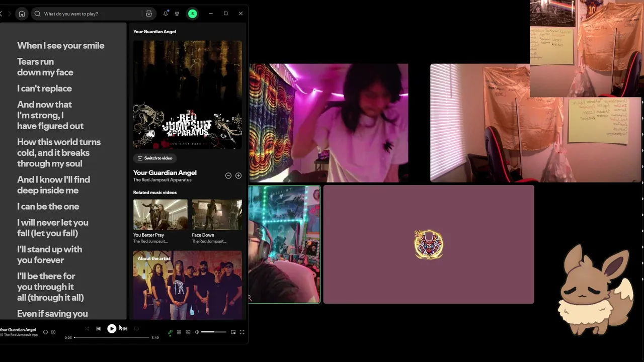Open the Your Guardian Angel title in side panel
Image resolution: width=644 pixels, height=362 pixels.
click(165, 172)
